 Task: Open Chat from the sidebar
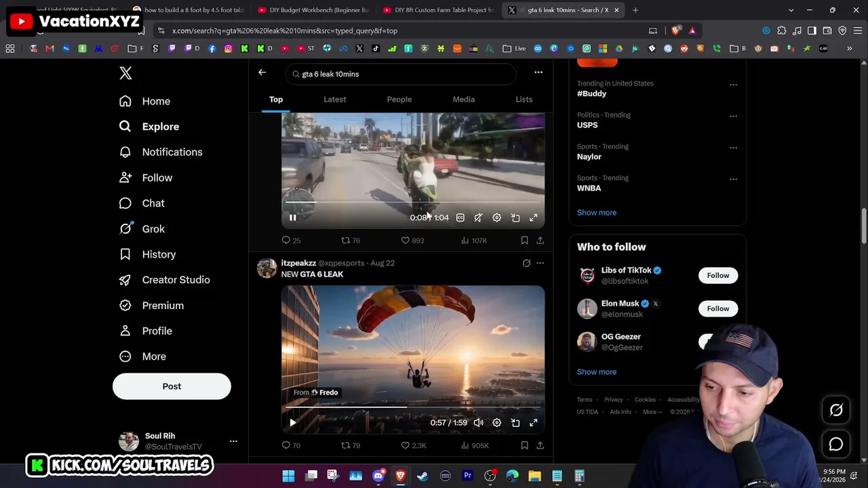point(142,203)
